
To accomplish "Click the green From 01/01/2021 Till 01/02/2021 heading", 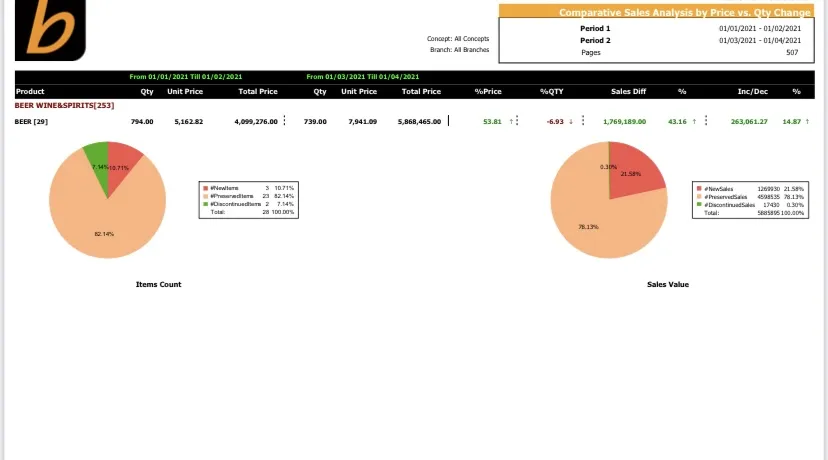I will point(186,77).
